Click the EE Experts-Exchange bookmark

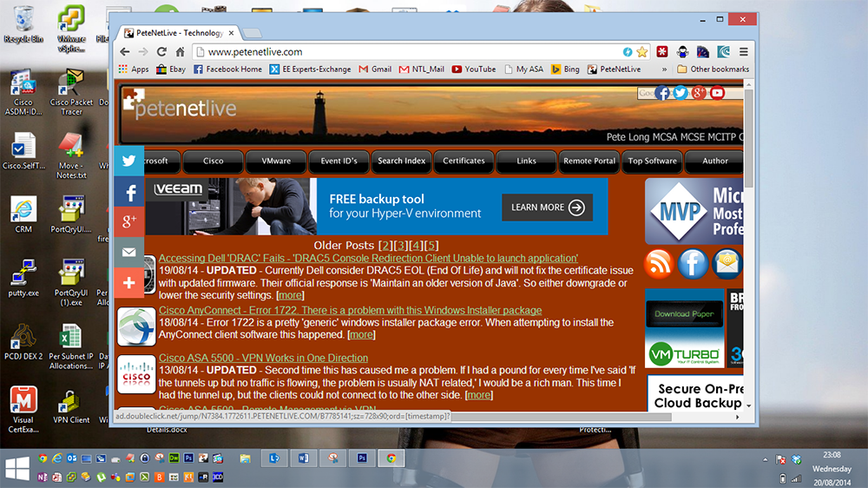tap(310, 69)
